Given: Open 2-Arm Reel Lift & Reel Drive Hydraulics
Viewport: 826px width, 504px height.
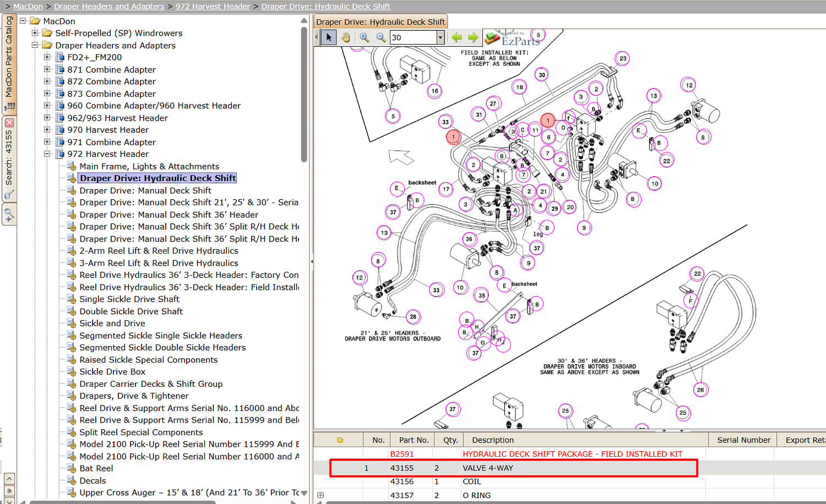Looking at the screenshot, I should point(159,250).
